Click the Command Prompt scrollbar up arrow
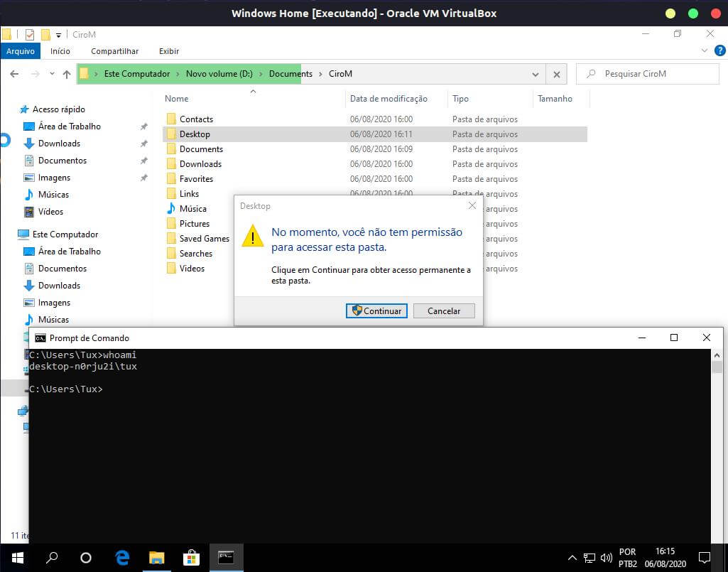728x572 pixels. point(717,355)
